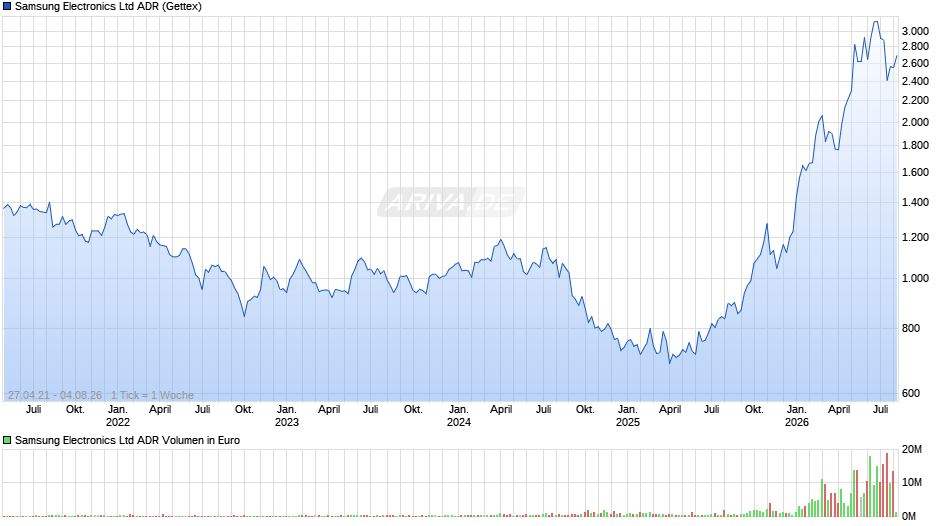Image resolution: width=940 pixels, height=526 pixels.
Task: Click the 2.400 price axis label
Action: pyautogui.click(x=915, y=82)
